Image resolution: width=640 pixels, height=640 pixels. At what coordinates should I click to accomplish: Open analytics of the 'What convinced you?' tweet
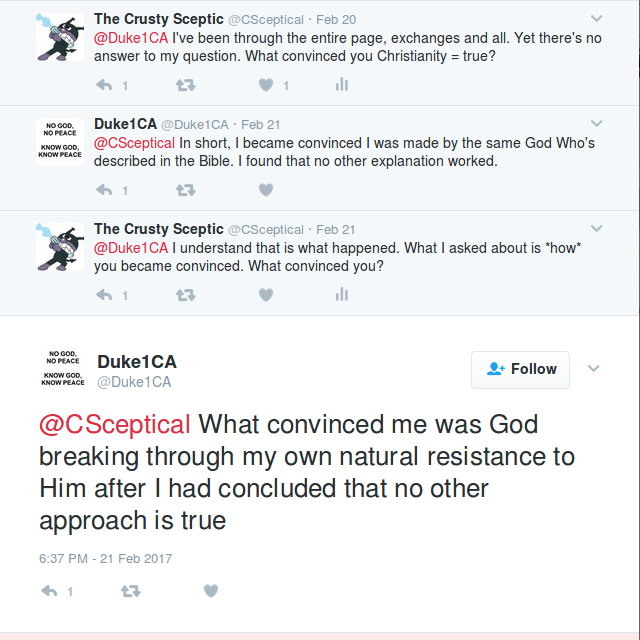pos(342,294)
